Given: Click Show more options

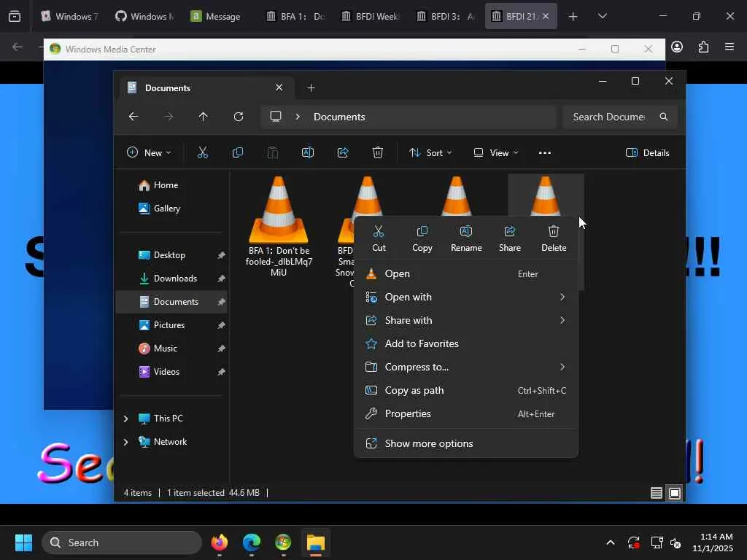Looking at the screenshot, I should [466, 444].
